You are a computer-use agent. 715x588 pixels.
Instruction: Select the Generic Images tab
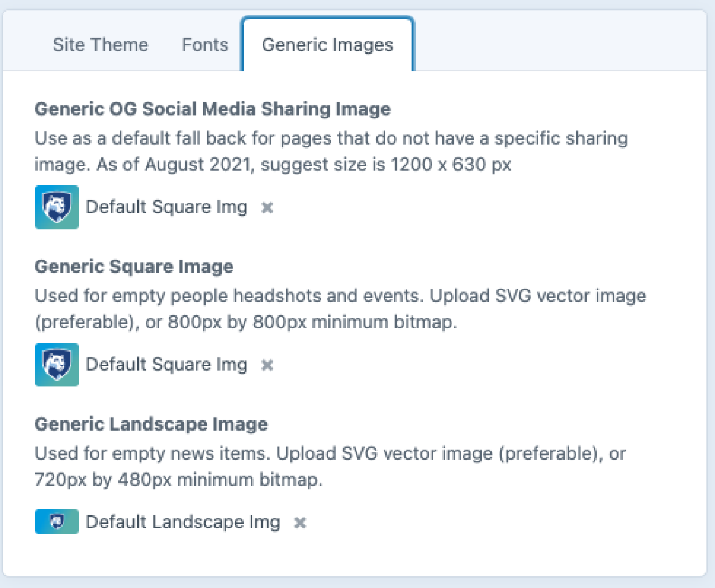point(327,45)
